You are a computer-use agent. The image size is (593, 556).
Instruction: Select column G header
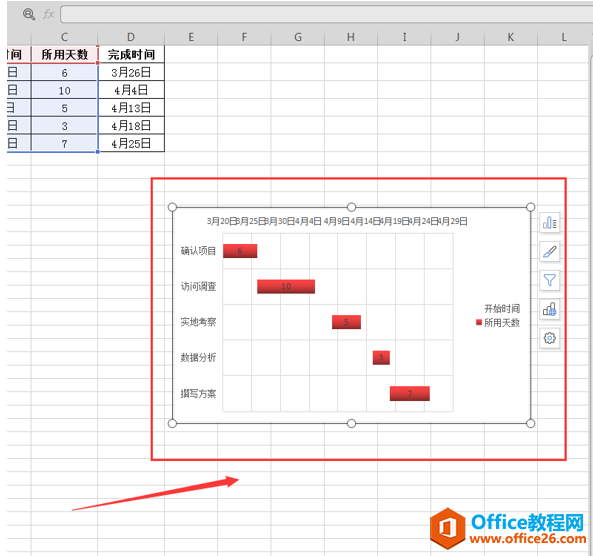[x=298, y=37]
